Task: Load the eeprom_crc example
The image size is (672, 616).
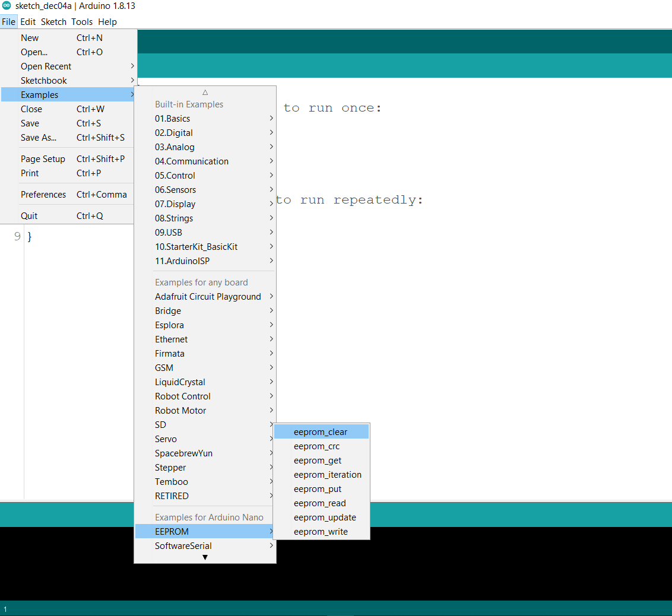Action: click(x=321, y=446)
